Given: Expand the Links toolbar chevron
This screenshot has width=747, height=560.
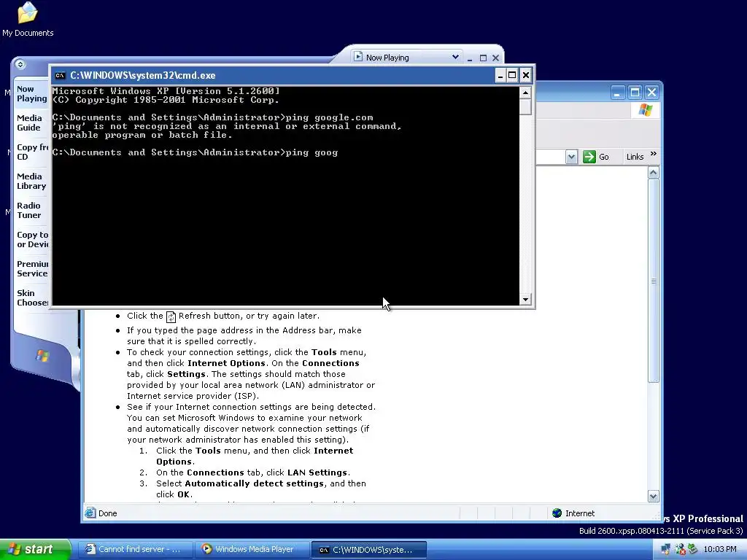Looking at the screenshot, I should (x=654, y=154).
